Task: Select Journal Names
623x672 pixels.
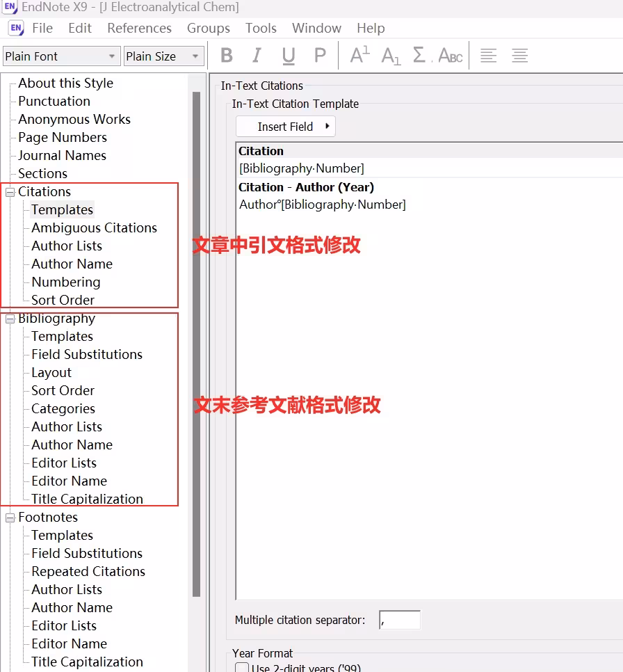Action: [62, 155]
